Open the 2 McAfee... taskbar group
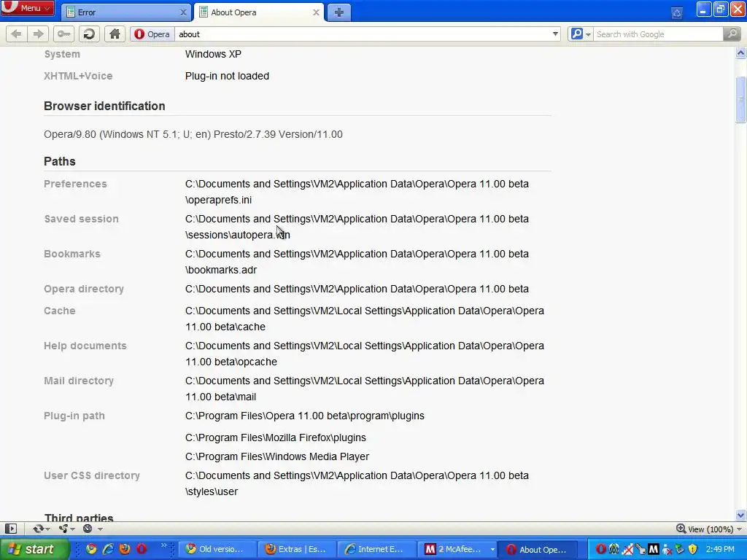 [x=457, y=549]
